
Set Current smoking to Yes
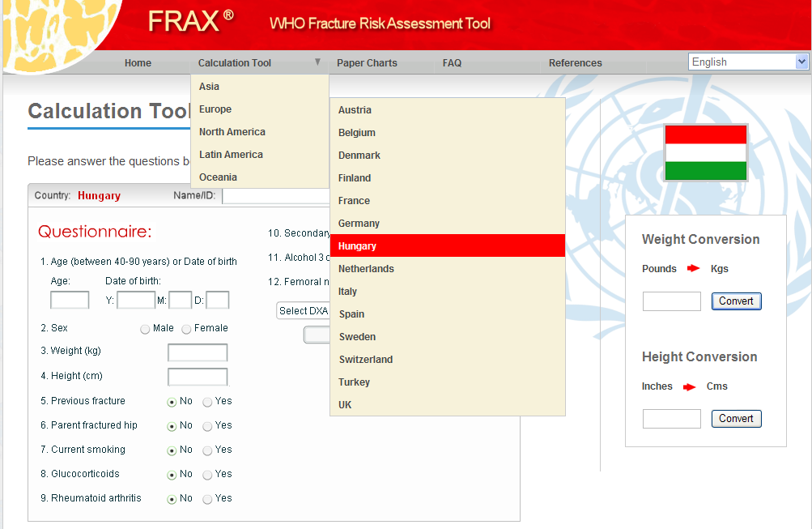click(x=207, y=450)
